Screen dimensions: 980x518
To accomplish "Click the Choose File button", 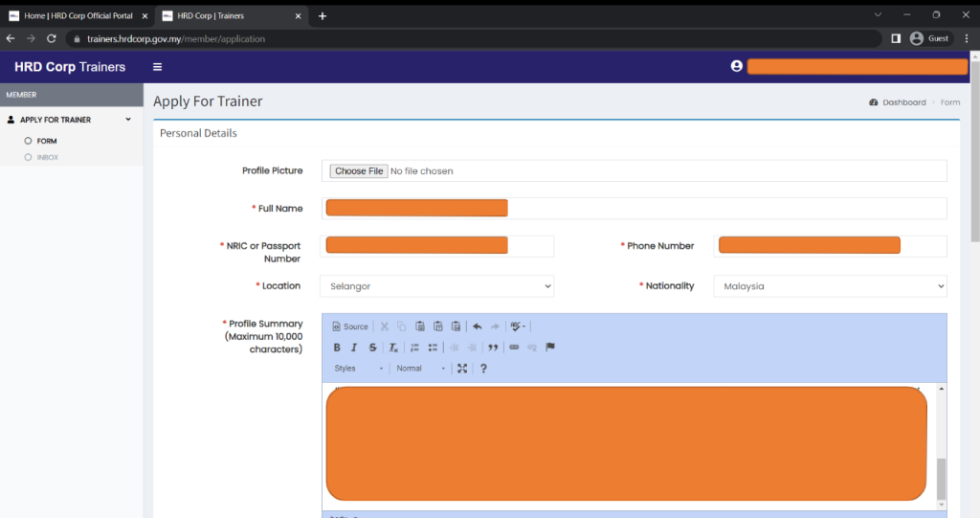I will click(359, 171).
